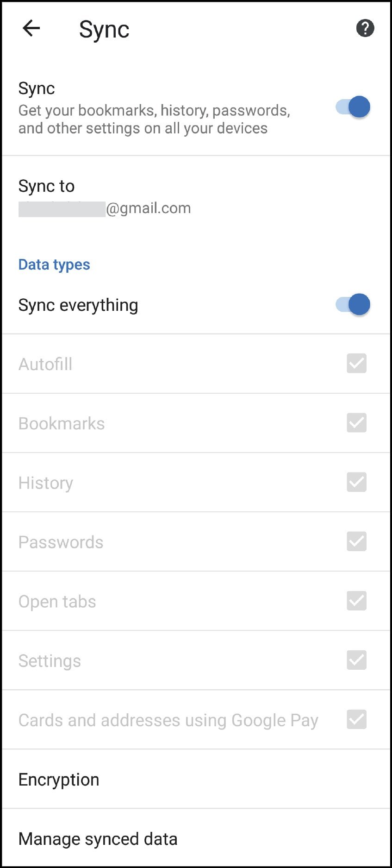This screenshot has height=868, width=392.
Task: Open the Encryption settings
Action: tap(59, 780)
